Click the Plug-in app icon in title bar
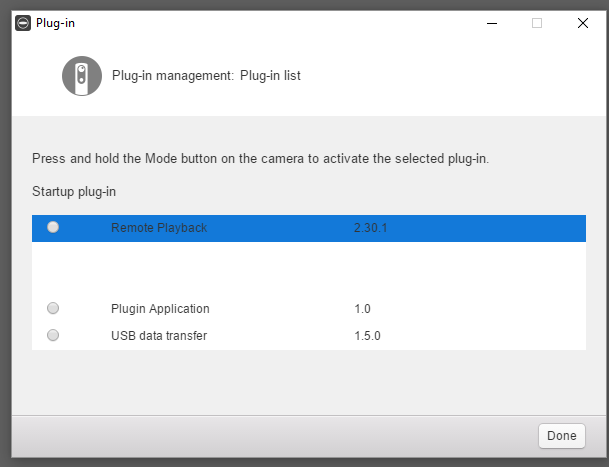Screen dimensions: 609x467 (x=23, y=23)
